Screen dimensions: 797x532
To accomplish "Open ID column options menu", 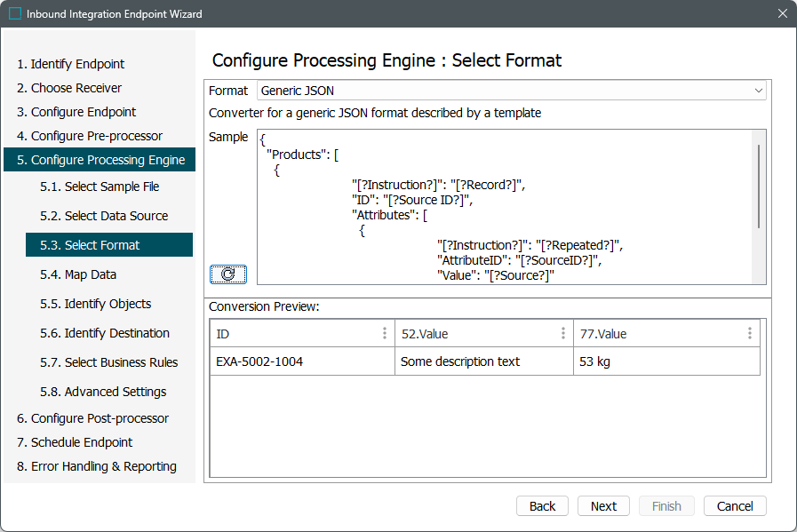I will [385, 334].
